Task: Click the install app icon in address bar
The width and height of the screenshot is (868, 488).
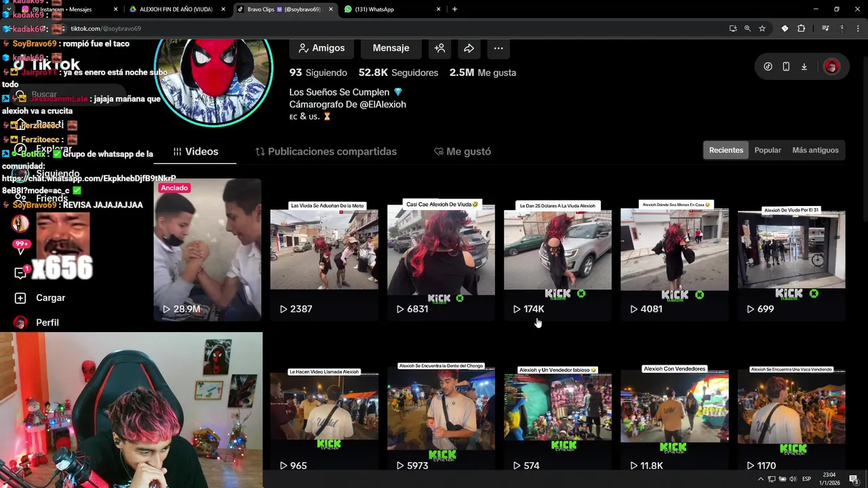Action: tap(733, 28)
